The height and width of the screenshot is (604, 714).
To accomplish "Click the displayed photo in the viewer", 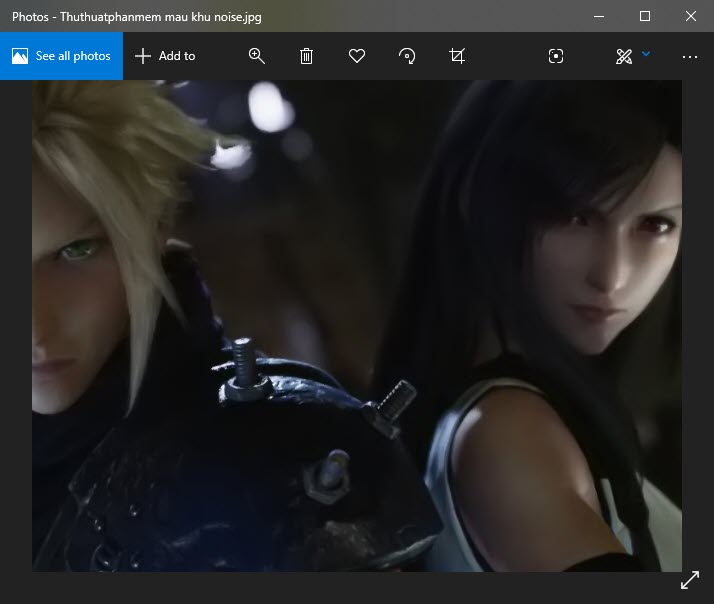I will [356, 325].
